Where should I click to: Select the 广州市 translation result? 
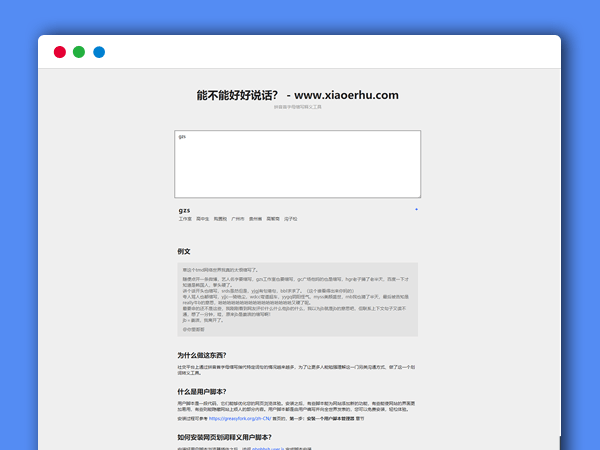coord(238,218)
